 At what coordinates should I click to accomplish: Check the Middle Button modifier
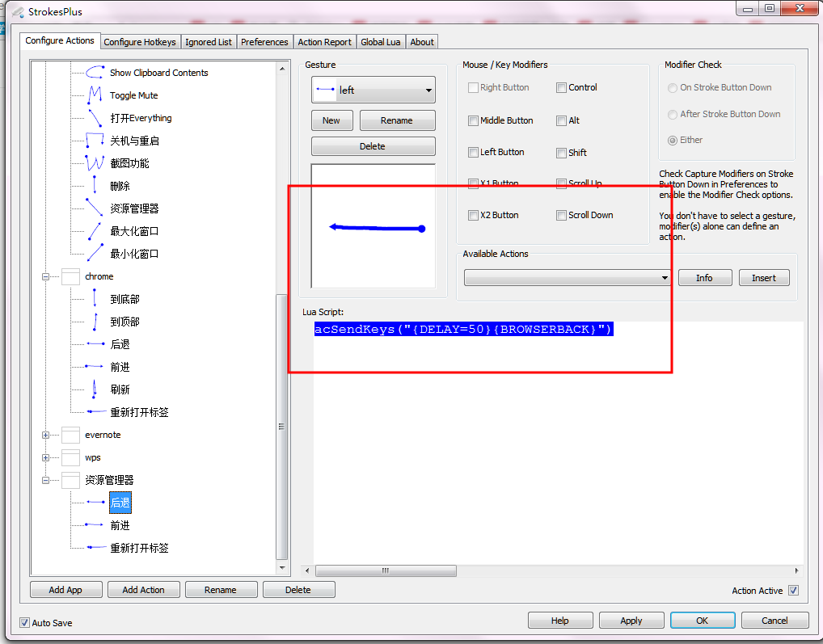[x=473, y=120]
